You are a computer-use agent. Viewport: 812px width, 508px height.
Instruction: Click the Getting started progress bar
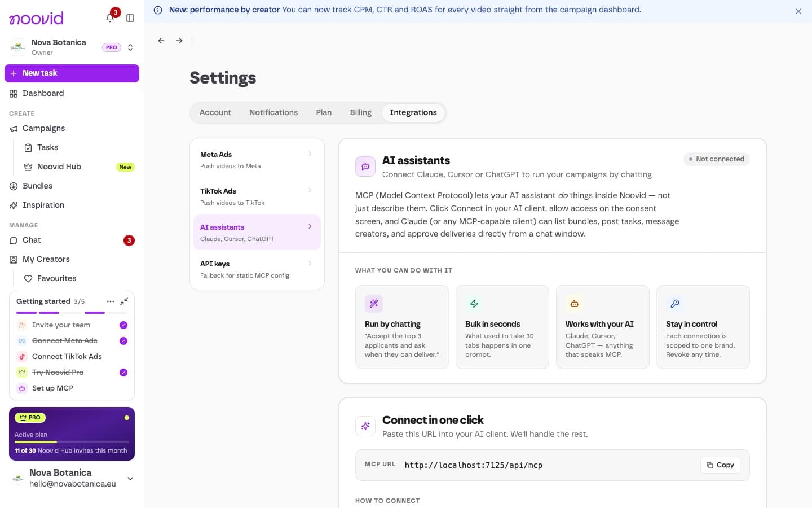(x=72, y=313)
